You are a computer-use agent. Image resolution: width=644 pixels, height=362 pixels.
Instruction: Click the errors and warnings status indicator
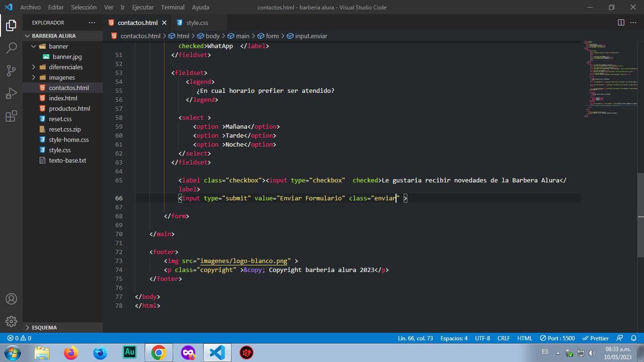19,338
